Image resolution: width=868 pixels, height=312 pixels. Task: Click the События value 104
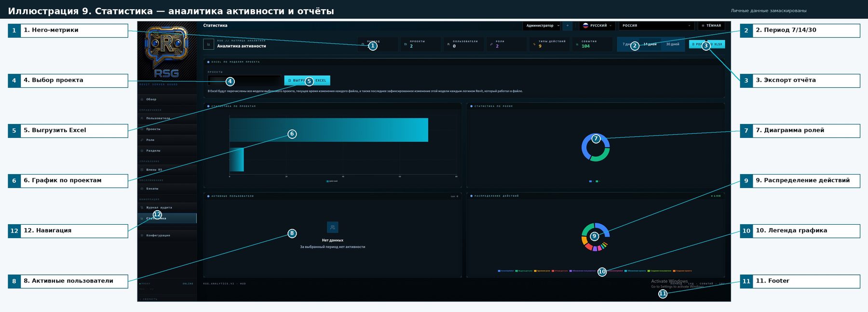click(585, 46)
